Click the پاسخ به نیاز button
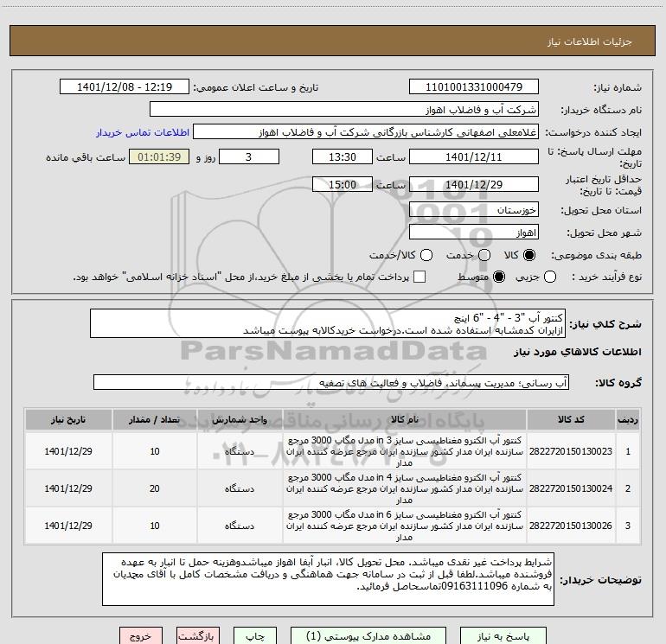Viewport: 666px width, 644px height. point(503,636)
